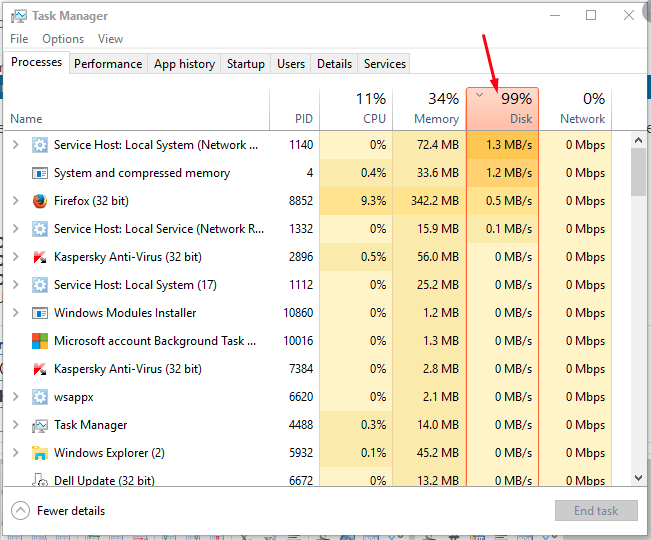651x540 pixels.
Task: Collapse view with Fewer details arrow icon
Action: click(x=20, y=511)
